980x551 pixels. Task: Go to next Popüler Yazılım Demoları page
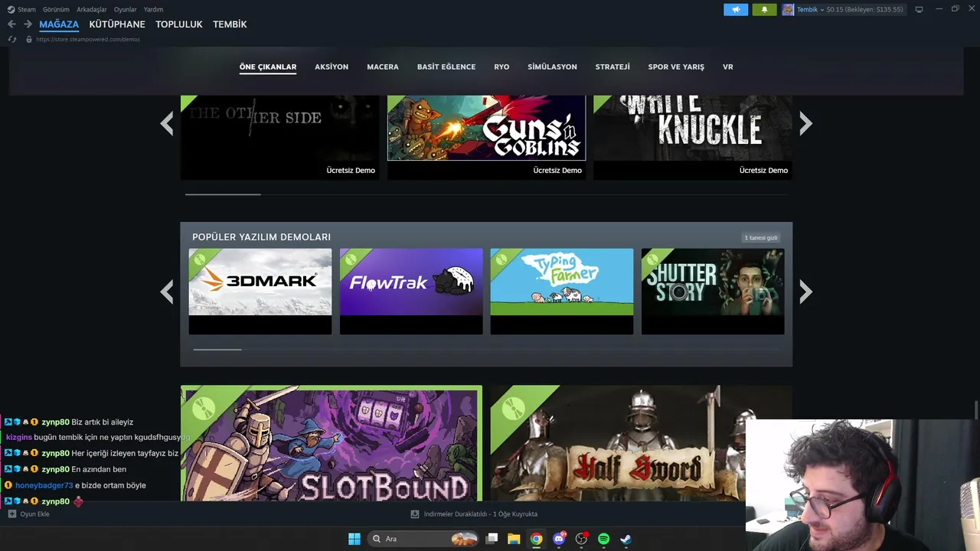click(x=805, y=292)
